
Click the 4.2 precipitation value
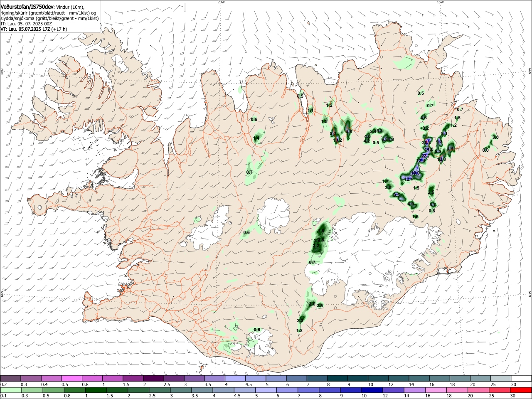click(367, 141)
